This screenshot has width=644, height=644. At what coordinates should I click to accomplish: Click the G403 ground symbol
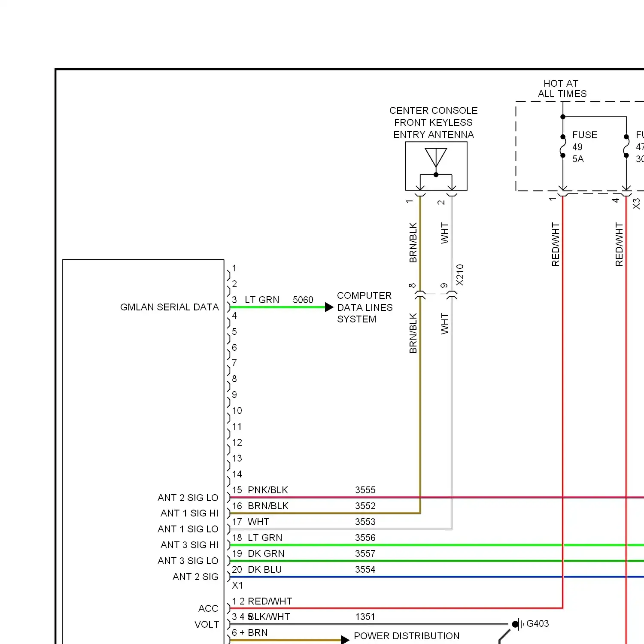coord(518,624)
